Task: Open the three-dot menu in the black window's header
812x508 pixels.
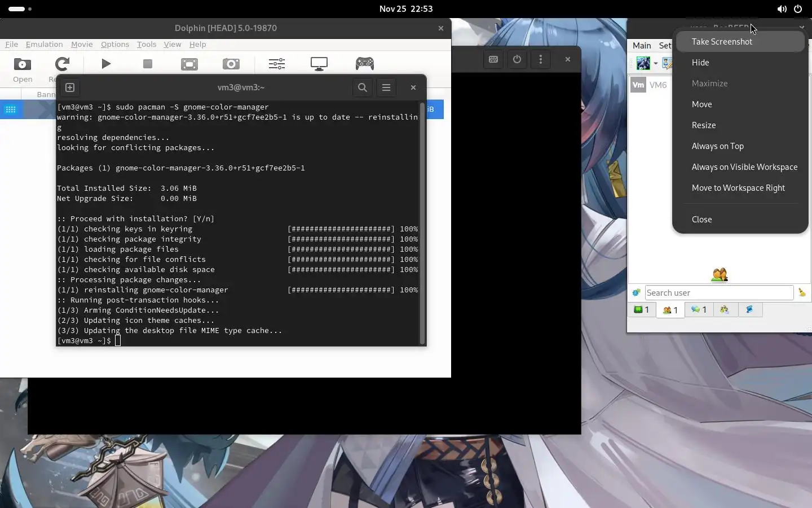Action: tap(541, 59)
